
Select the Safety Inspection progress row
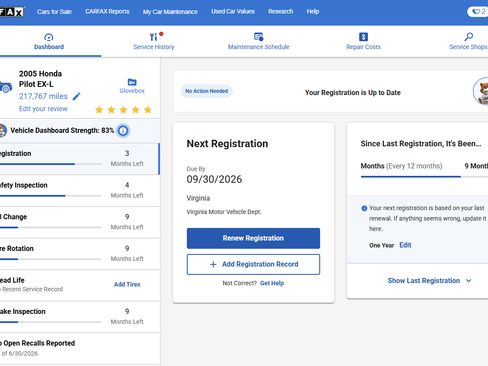tap(80, 190)
